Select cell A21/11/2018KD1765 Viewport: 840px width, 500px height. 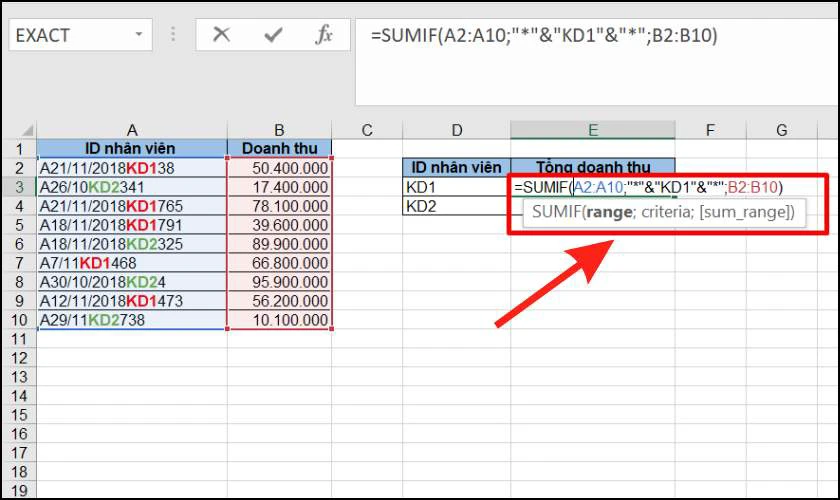[x=132, y=206]
